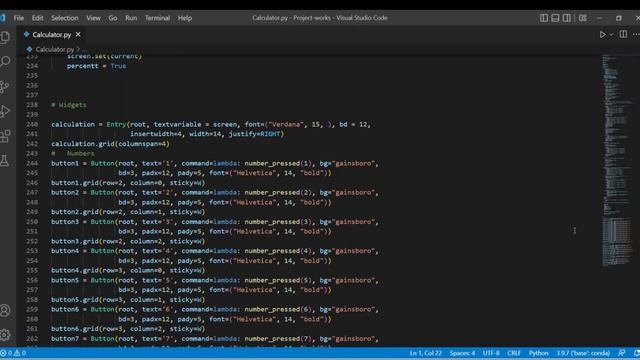Image resolution: width=640 pixels, height=360 pixels.
Task: Click line number 247 in the gutter
Action: click(32, 193)
